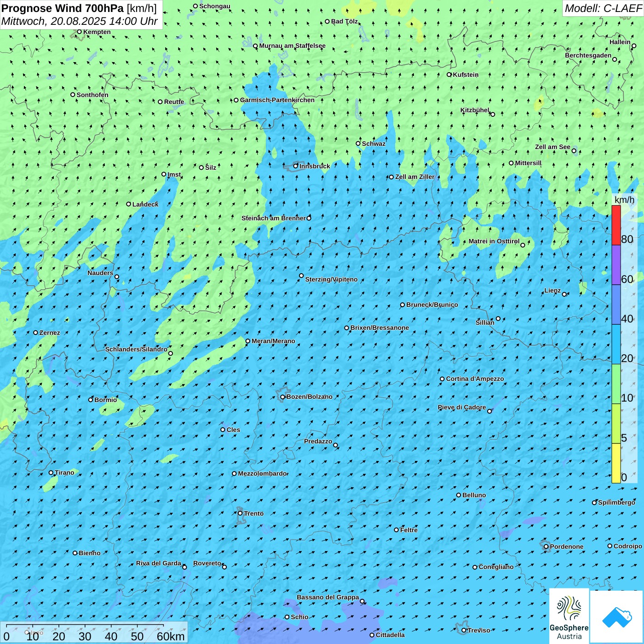Click the Kufstein location marker
The height and width of the screenshot is (644, 644).
(x=449, y=75)
